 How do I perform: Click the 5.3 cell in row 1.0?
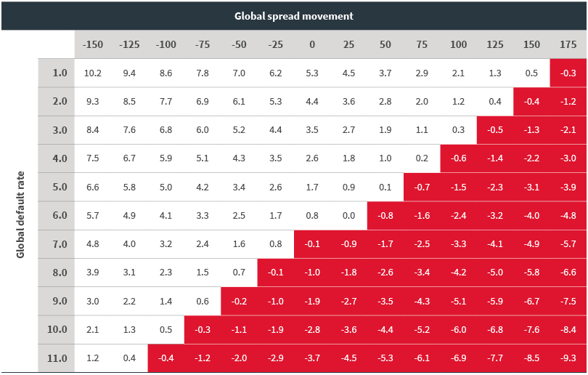pos(312,73)
